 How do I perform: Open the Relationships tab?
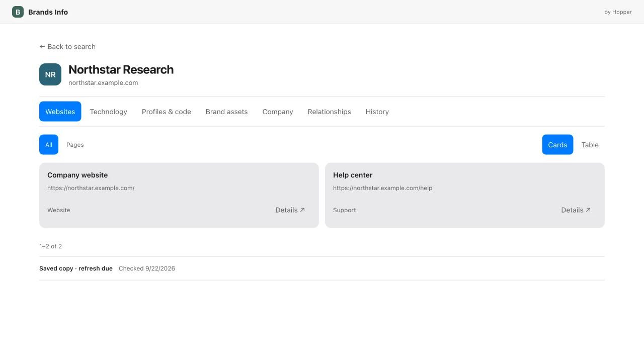(x=330, y=112)
